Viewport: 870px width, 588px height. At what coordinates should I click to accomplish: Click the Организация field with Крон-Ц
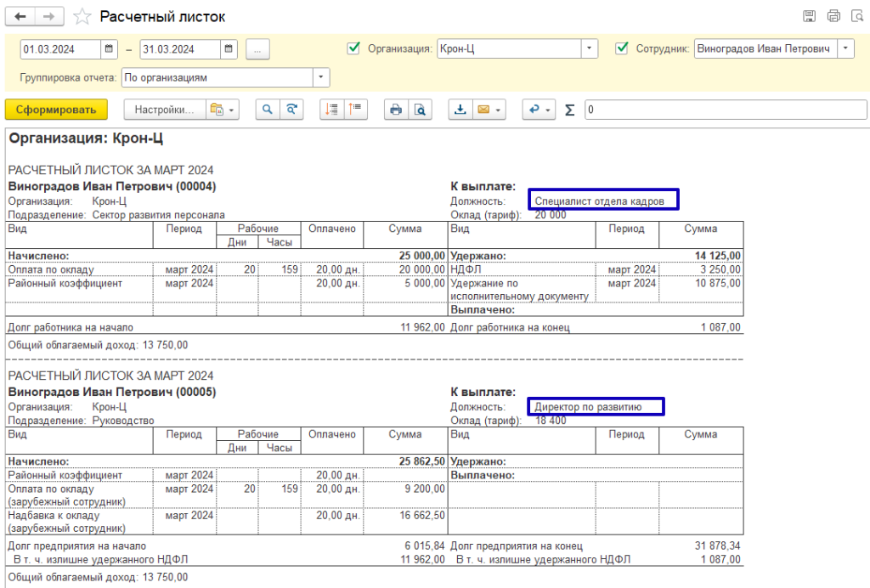pos(510,48)
